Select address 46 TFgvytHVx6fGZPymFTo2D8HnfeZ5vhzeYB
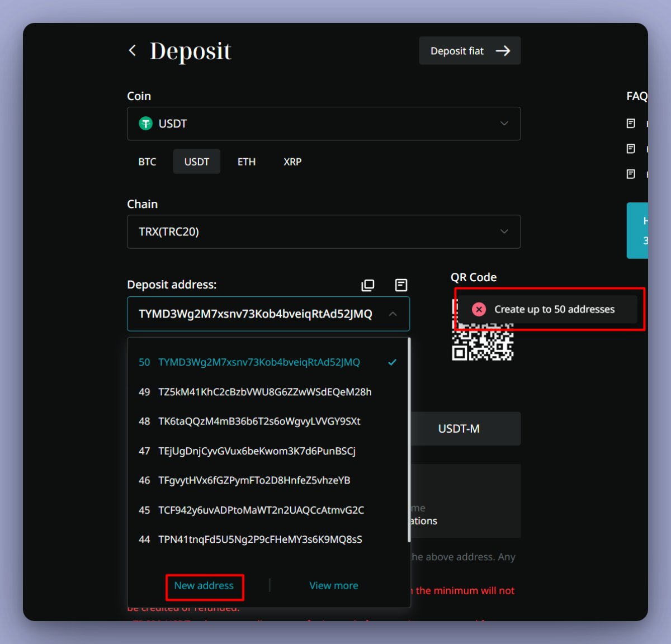 click(x=268, y=480)
